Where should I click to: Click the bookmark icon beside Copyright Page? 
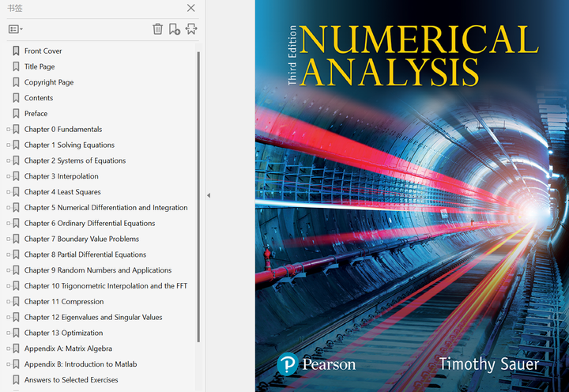click(x=16, y=82)
